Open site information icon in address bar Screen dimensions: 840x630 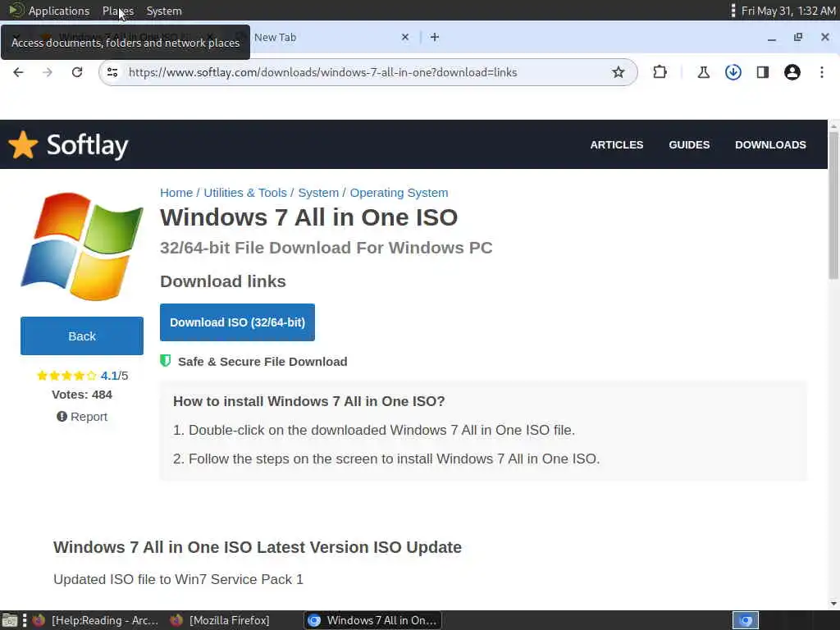coord(112,72)
